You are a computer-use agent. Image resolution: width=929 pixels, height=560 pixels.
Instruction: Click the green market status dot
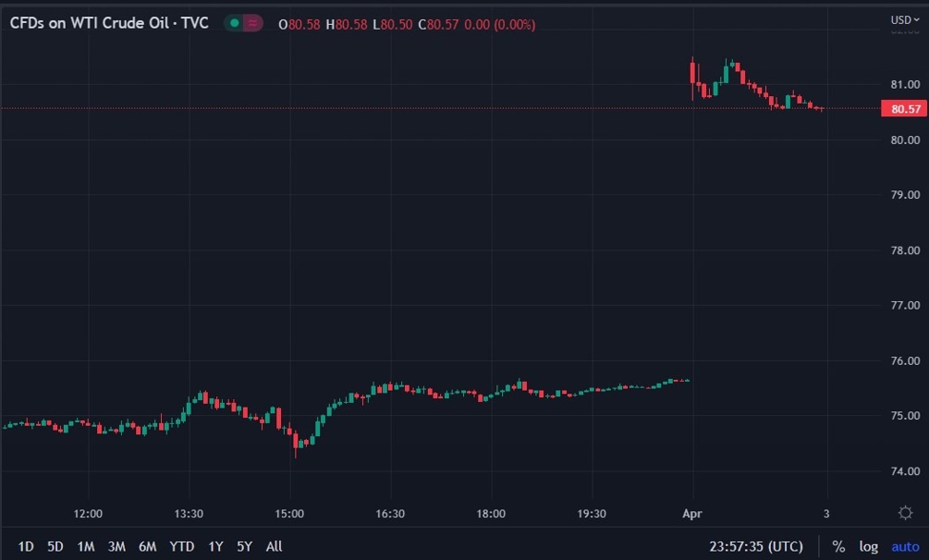coord(233,24)
